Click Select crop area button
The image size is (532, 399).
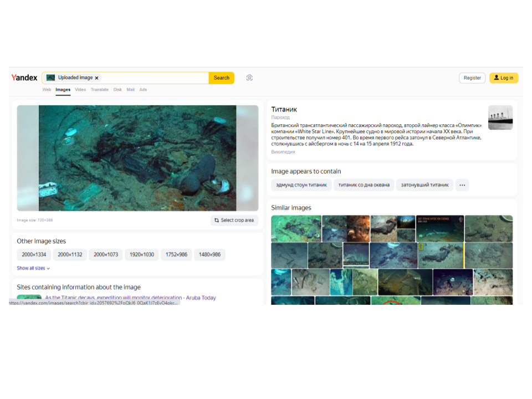pos(234,221)
